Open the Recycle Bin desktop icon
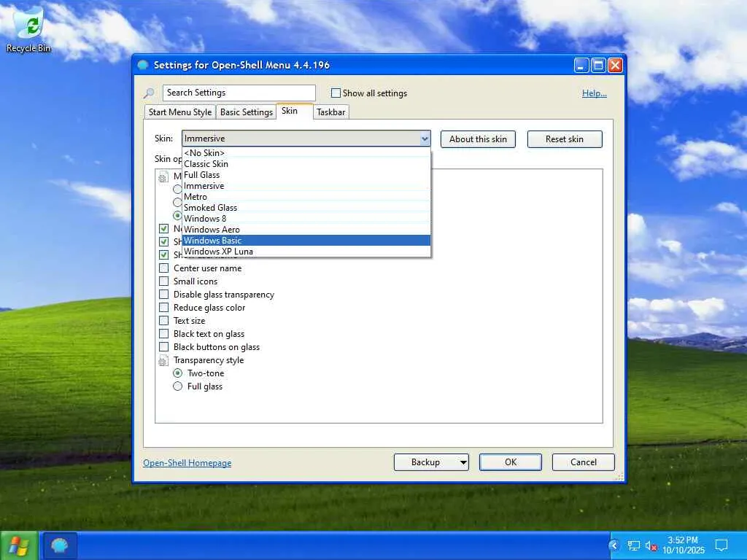 click(28, 28)
